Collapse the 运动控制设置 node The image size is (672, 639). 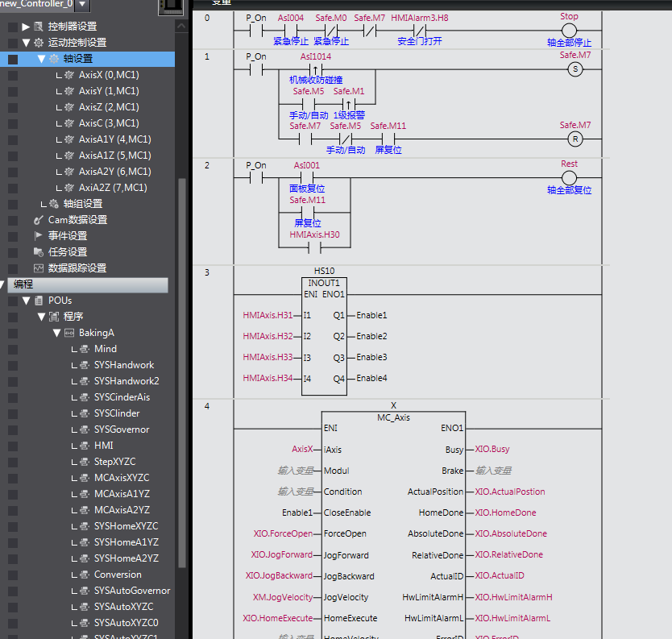[x=26, y=43]
